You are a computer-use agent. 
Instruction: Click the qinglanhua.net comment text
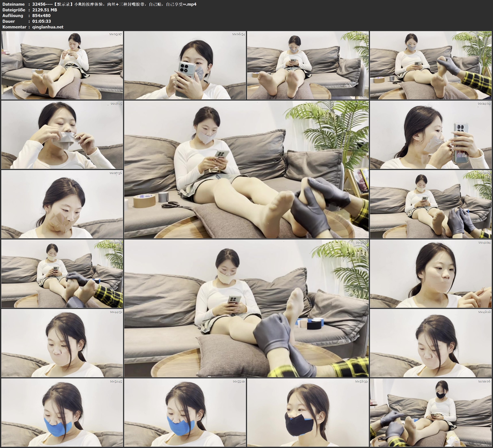tap(48, 27)
